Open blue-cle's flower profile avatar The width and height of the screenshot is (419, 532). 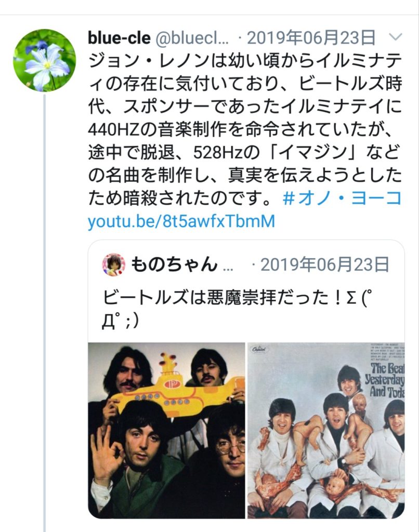[45, 60]
